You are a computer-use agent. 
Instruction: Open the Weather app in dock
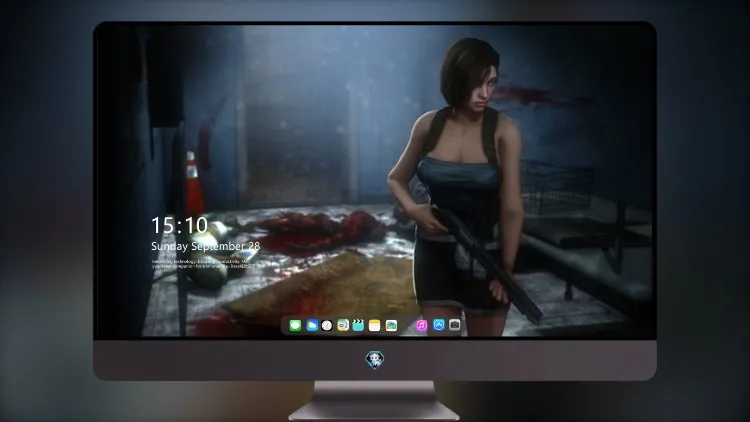click(x=311, y=325)
